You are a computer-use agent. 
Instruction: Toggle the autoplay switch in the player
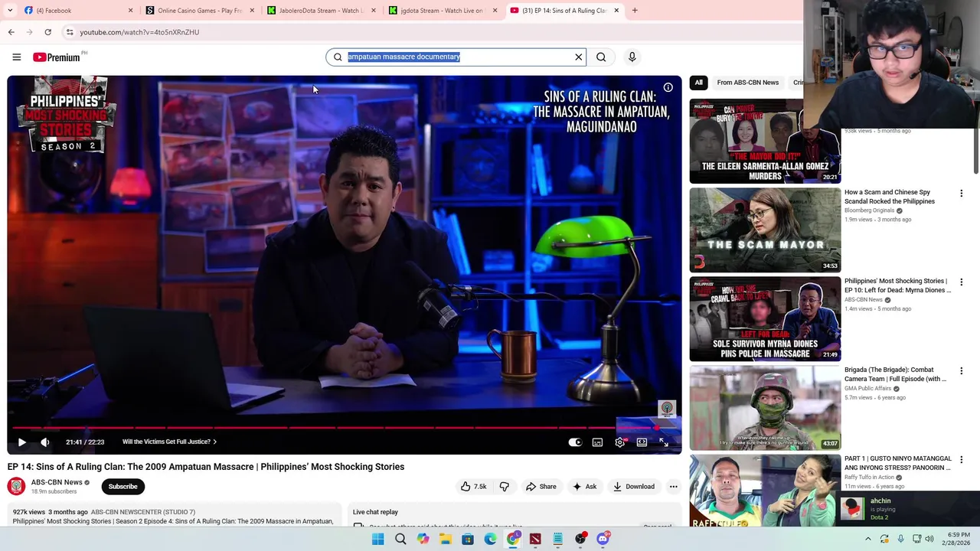(x=575, y=442)
